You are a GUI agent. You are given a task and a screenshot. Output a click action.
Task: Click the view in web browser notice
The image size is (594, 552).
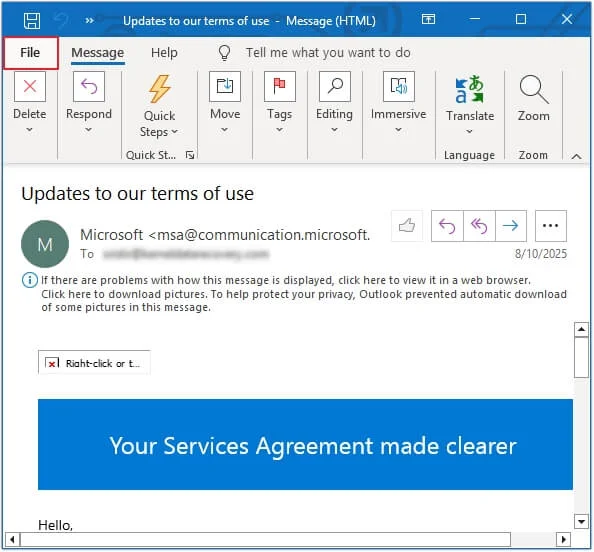point(286,280)
